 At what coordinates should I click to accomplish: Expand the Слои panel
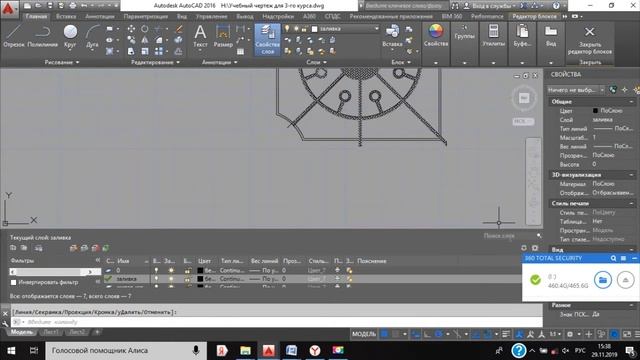click(x=316, y=62)
